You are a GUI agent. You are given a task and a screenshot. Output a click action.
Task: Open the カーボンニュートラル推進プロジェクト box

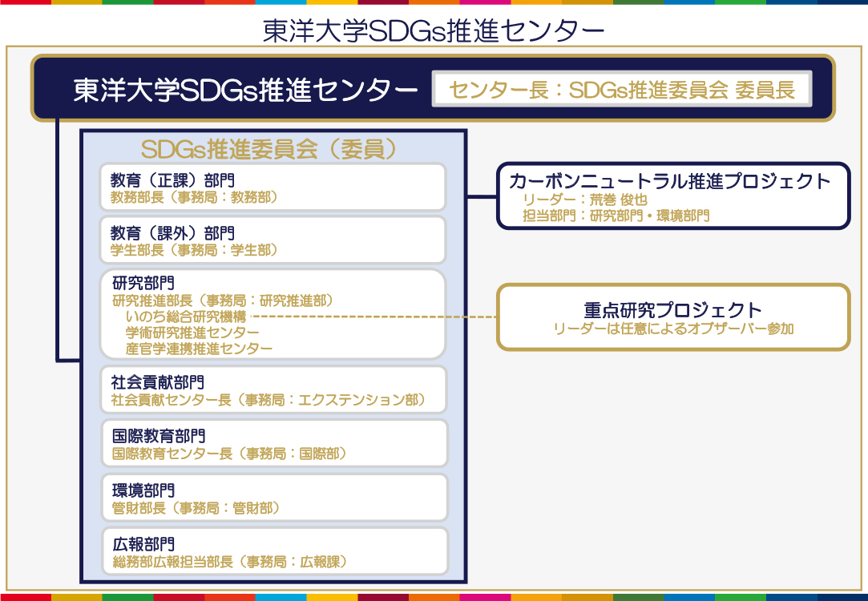click(x=673, y=196)
